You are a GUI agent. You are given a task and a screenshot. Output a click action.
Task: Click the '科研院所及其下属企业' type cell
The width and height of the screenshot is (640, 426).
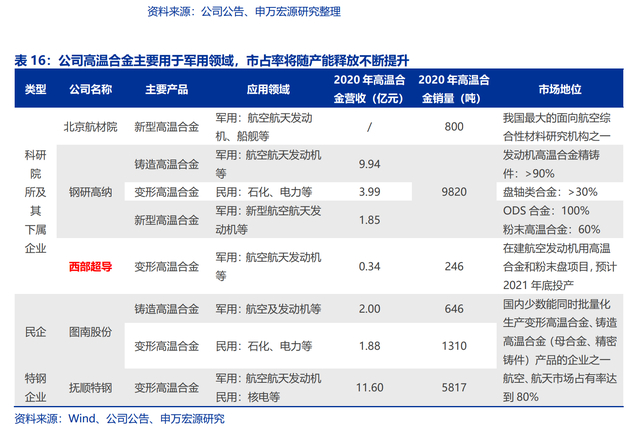[36, 202]
